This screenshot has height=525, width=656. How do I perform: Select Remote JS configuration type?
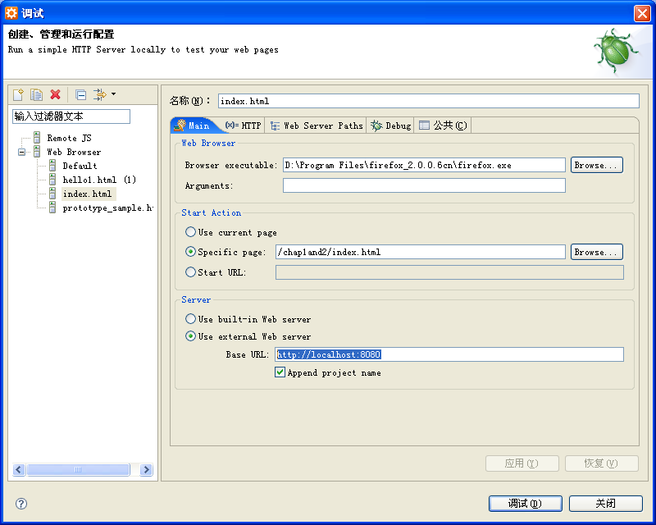coord(69,138)
